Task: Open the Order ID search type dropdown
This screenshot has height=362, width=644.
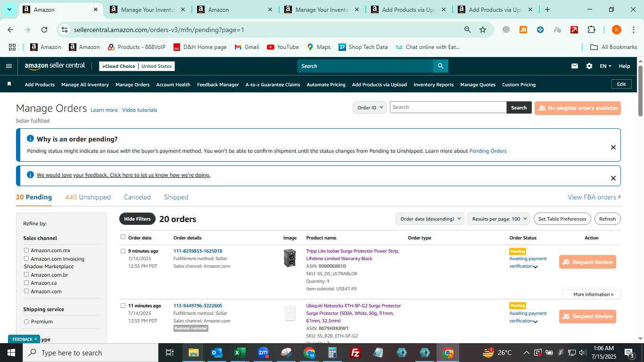Action: pos(370,107)
